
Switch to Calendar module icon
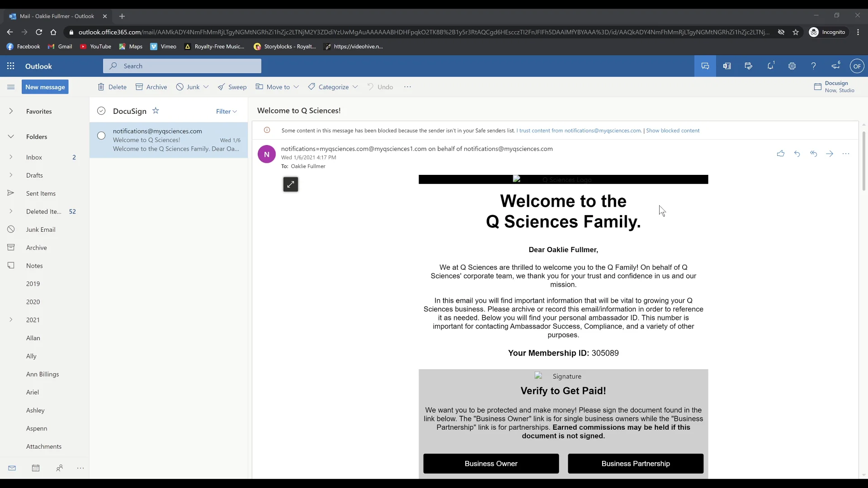[x=36, y=468]
